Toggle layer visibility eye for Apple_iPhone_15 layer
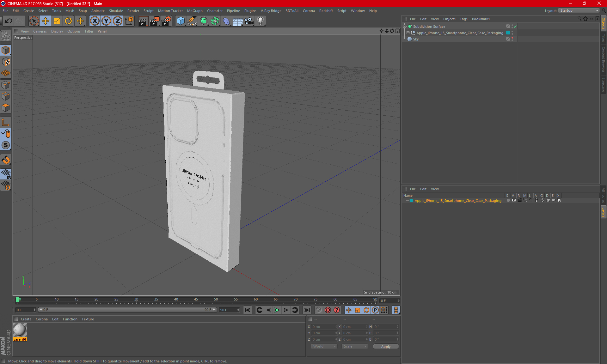The width and height of the screenshot is (607, 364). 514,200
